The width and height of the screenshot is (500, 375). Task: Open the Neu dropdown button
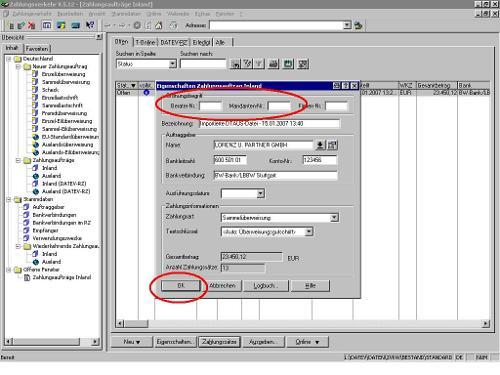point(132,342)
